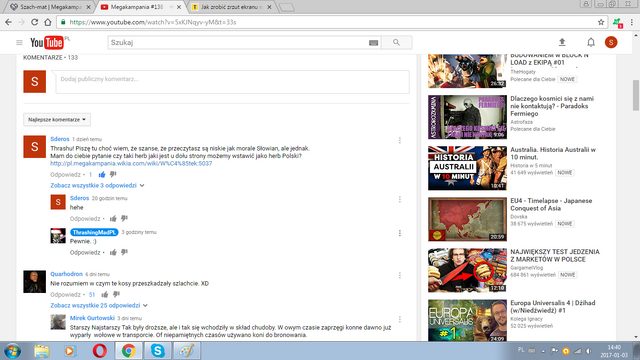640x360 pixels.
Task: Click the magnifier search button
Action: click(396, 42)
